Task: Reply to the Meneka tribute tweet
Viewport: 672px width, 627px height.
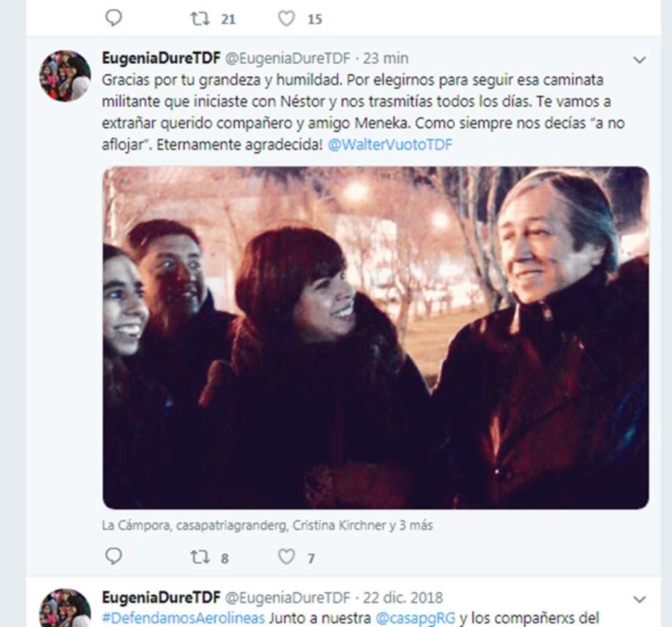Action: click(x=113, y=556)
